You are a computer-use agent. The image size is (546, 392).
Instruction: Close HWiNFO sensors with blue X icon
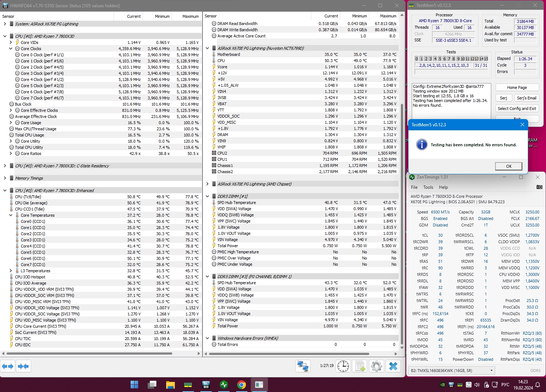[393, 366]
